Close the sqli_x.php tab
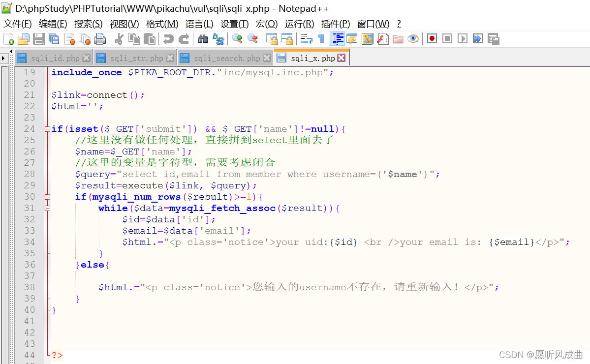Viewport: 590px width, 364px height. point(342,58)
